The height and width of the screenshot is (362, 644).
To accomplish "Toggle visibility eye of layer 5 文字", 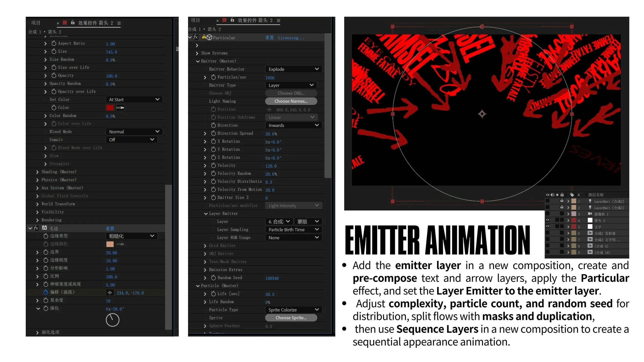I will [x=548, y=227].
